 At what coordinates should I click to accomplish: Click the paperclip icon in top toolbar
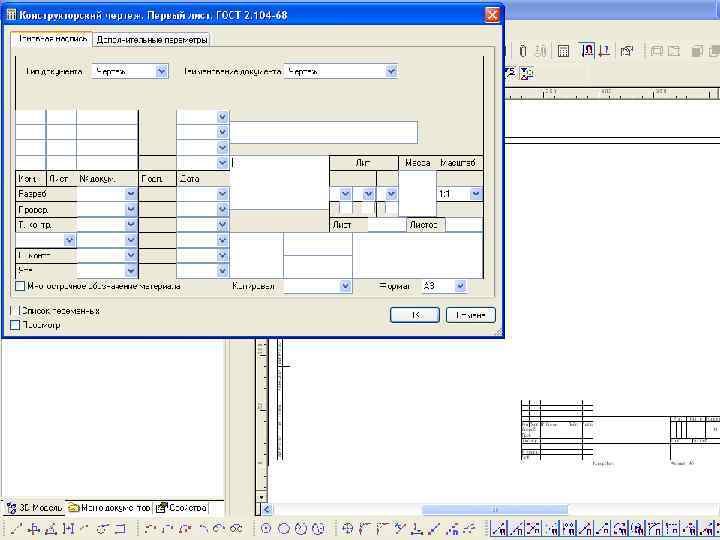[523, 51]
